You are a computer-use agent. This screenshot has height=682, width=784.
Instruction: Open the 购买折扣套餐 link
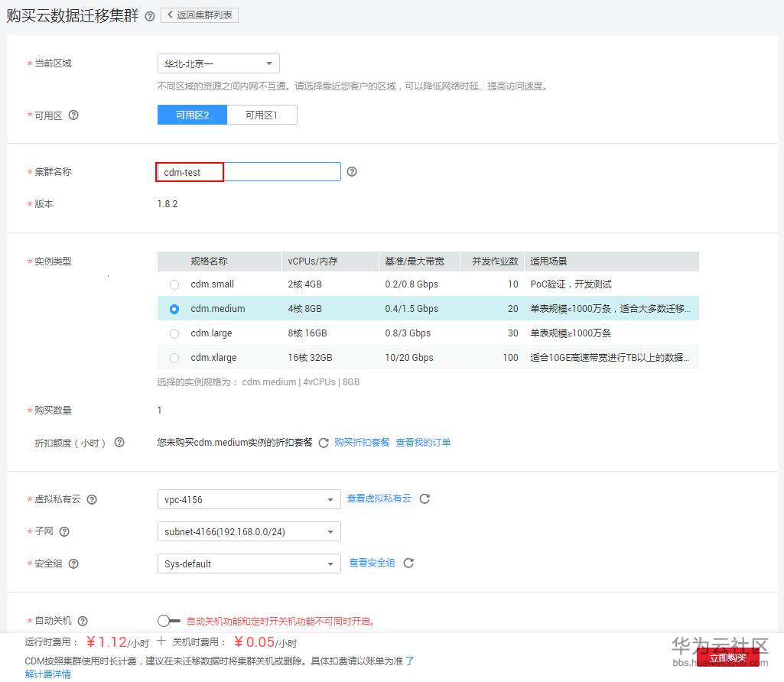point(362,443)
